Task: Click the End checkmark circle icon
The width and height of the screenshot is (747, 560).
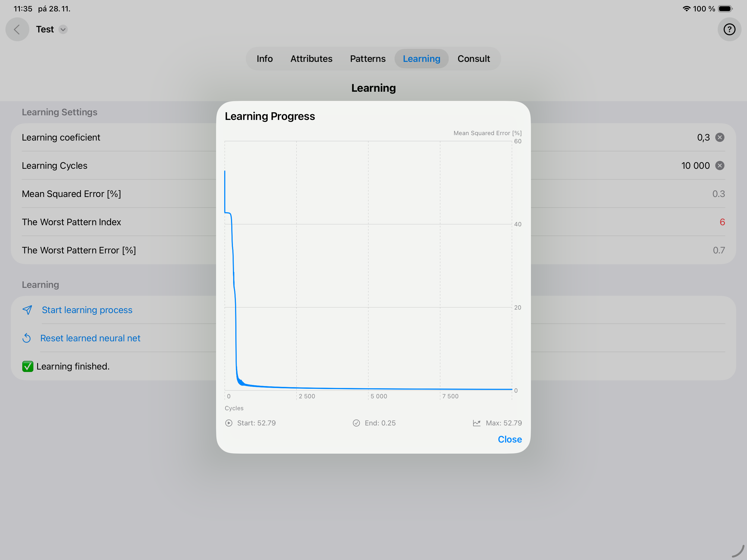Action: 356,423
